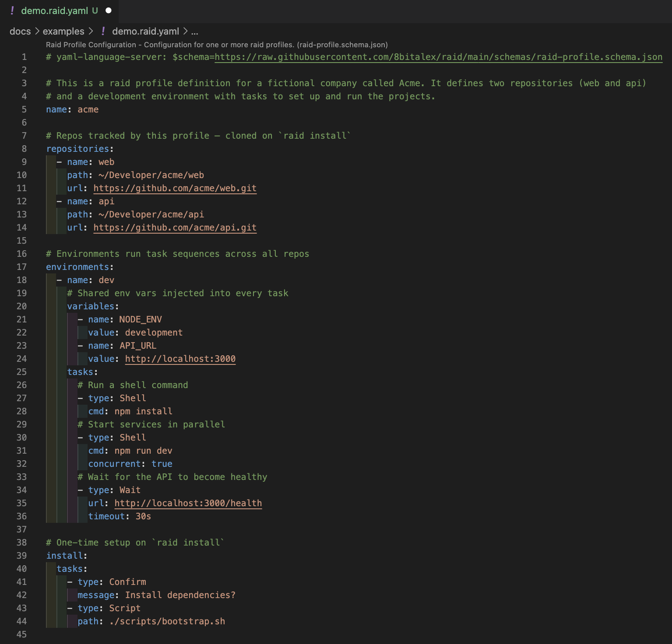
Task: Select the demo.raid.yaml editor tab
Action: pyautogui.click(x=60, y=11)
